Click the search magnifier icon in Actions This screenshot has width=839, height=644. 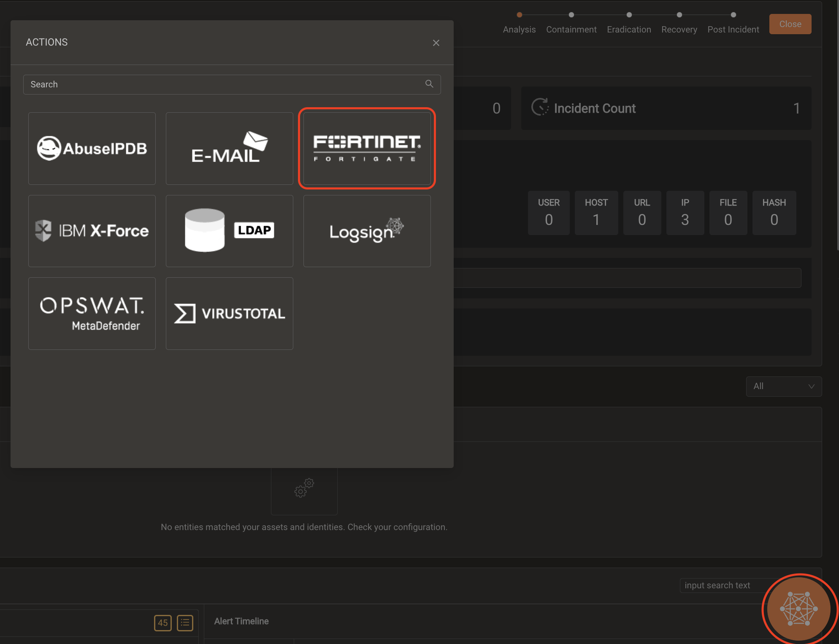click(429, 84)
